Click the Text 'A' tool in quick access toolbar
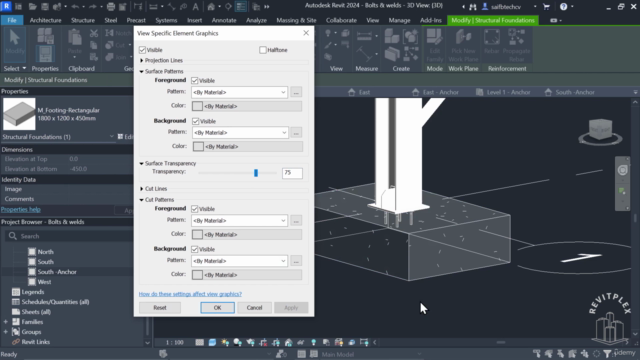Viewport: 640px width, 360px height. [x=196, y=7]
